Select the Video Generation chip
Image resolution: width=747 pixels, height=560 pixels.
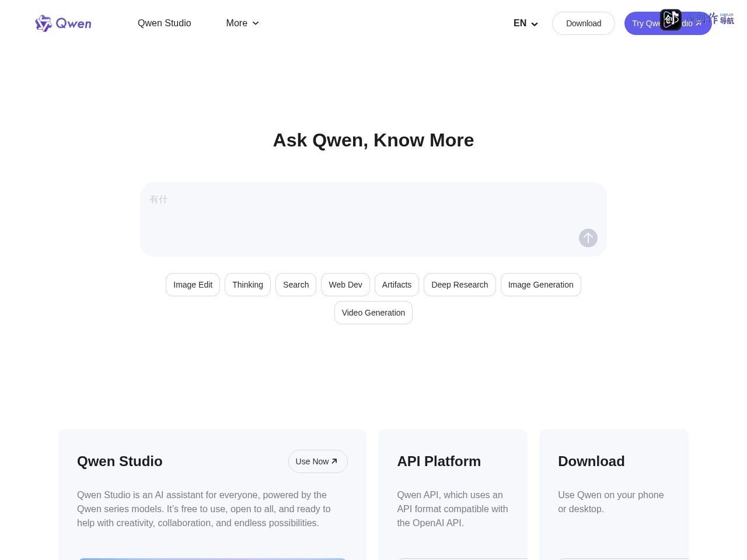[373, 313]
